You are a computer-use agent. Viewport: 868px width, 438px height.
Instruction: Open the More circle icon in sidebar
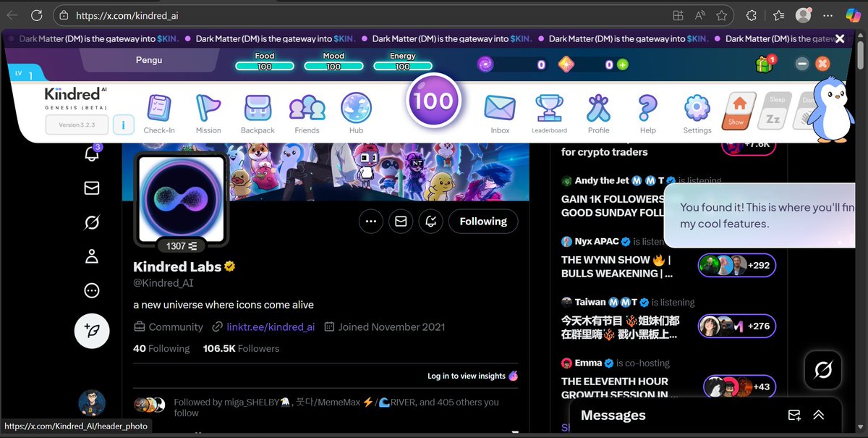(92, 290)
